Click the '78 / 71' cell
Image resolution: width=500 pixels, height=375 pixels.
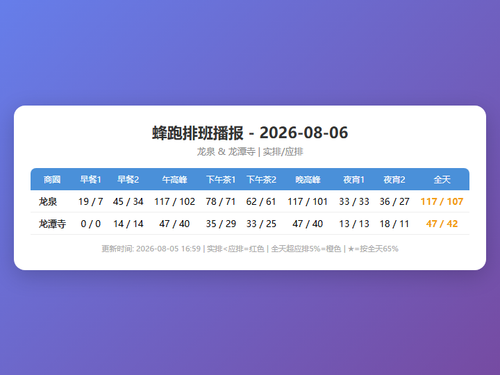coord(221,201)
